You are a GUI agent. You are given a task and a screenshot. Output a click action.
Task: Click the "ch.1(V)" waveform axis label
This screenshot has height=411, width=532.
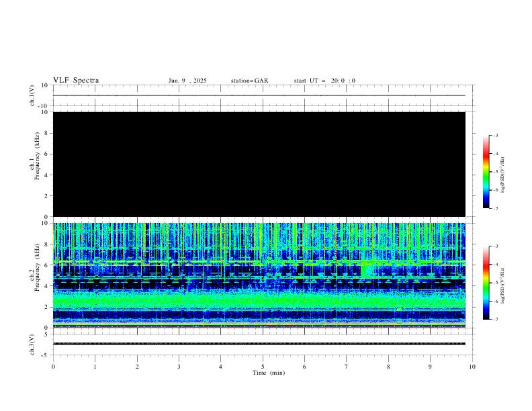32,95
